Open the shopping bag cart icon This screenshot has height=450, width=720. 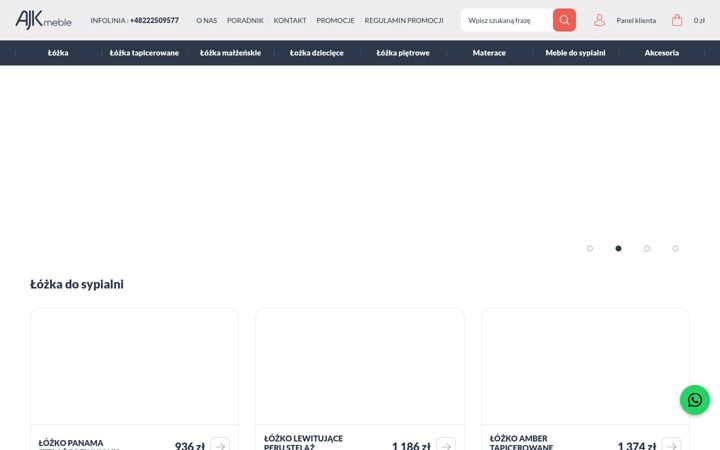tap(677, 20)
